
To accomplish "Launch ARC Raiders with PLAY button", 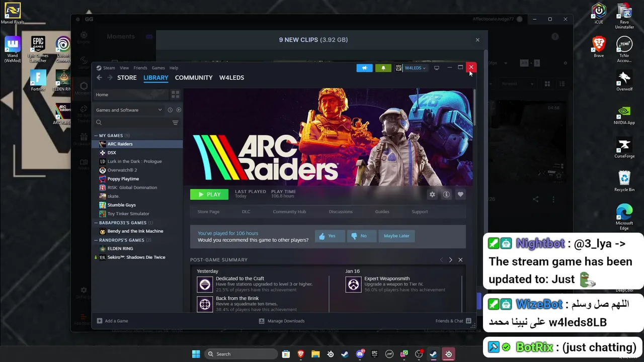I will pos(209,195).
